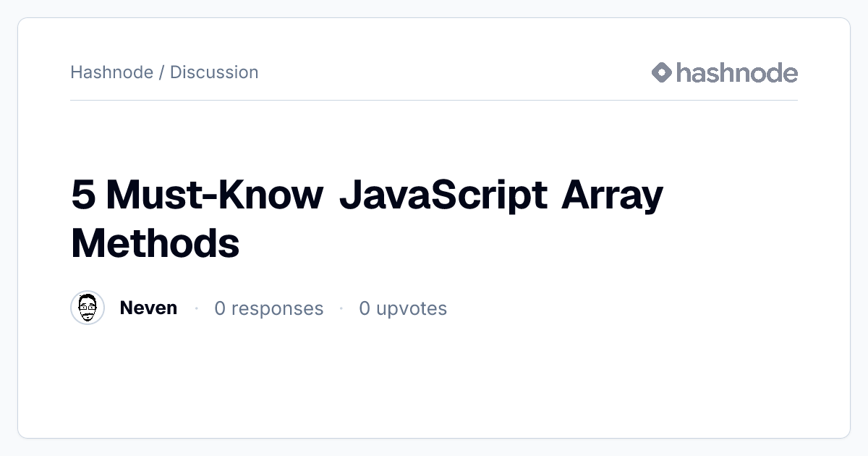Open Neven's cartoon avatar picture
The image size is (868, 456).
coord(88,308)
